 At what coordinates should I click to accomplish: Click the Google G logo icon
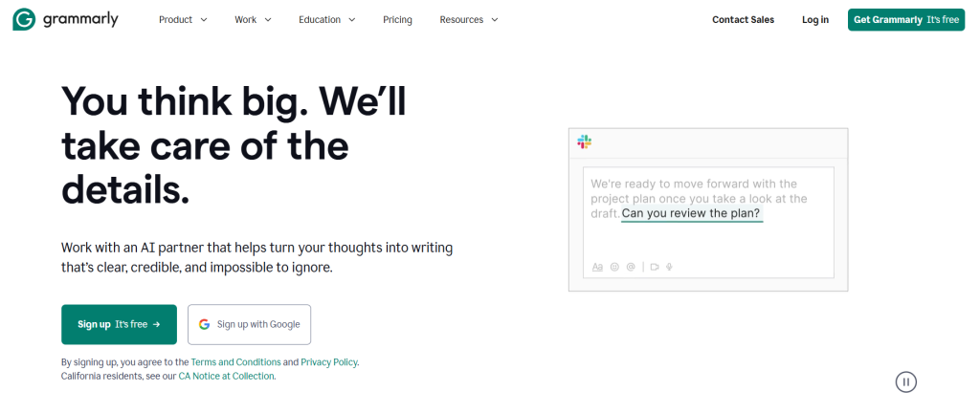click(204, 324)
